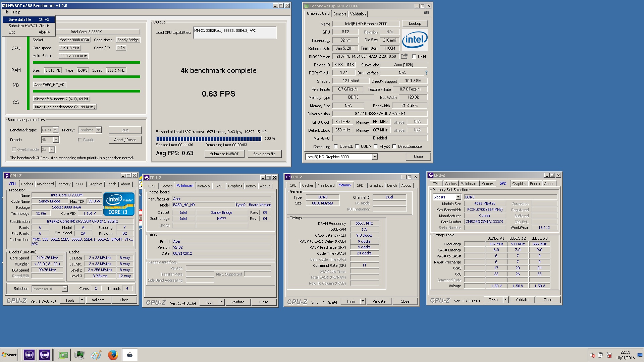This screenshot has width=644, height=362.
Task: Open the Preset 4k dropdown
Action: click(50, 140)
